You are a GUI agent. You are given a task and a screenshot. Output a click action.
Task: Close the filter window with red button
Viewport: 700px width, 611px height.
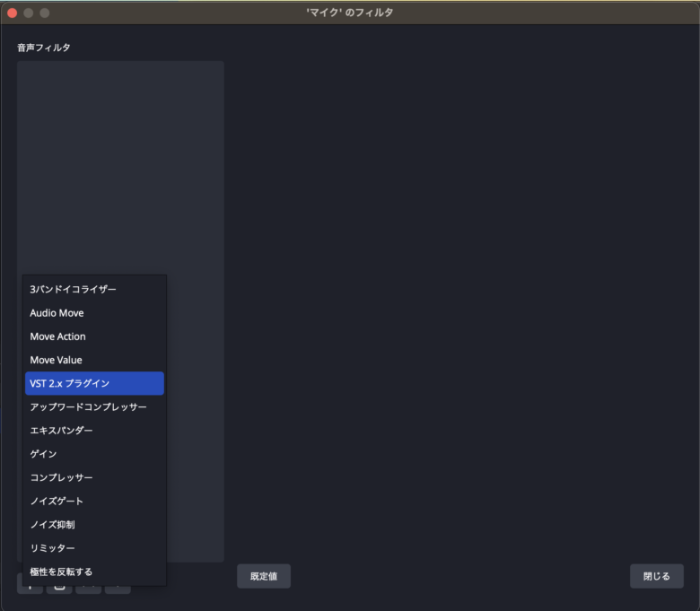[x=13, y=13]
